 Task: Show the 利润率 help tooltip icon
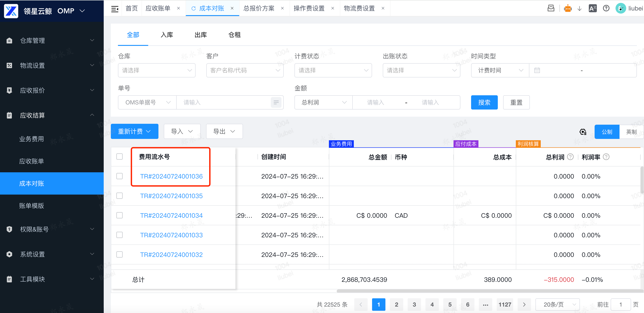tap(606, 157)
